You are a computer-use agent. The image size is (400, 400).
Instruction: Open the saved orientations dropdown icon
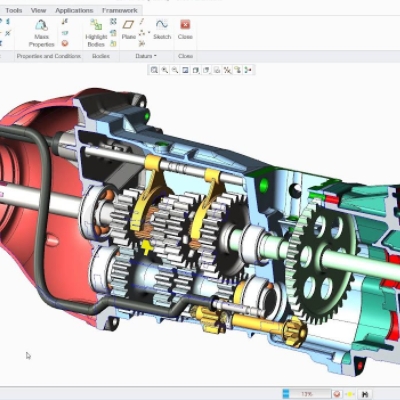[206, 70]
